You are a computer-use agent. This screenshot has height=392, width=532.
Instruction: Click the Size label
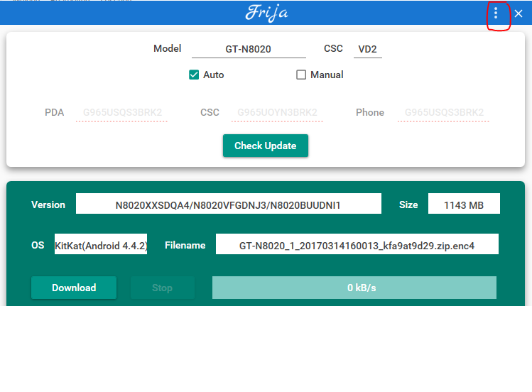tap(408, 205)
